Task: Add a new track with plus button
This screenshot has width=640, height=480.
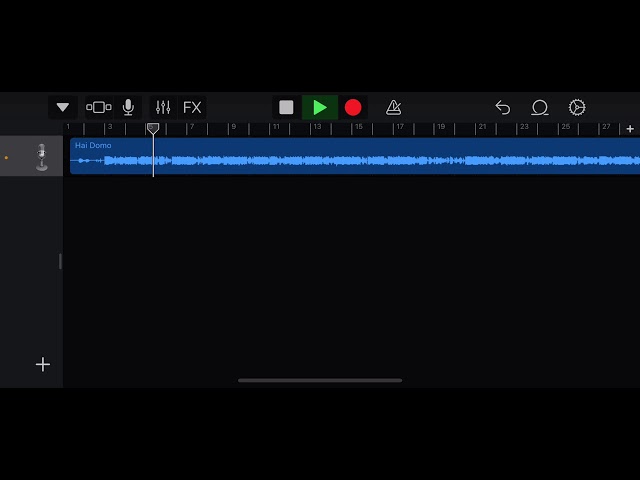Action: pyautogui.click(x=43, y=364)
